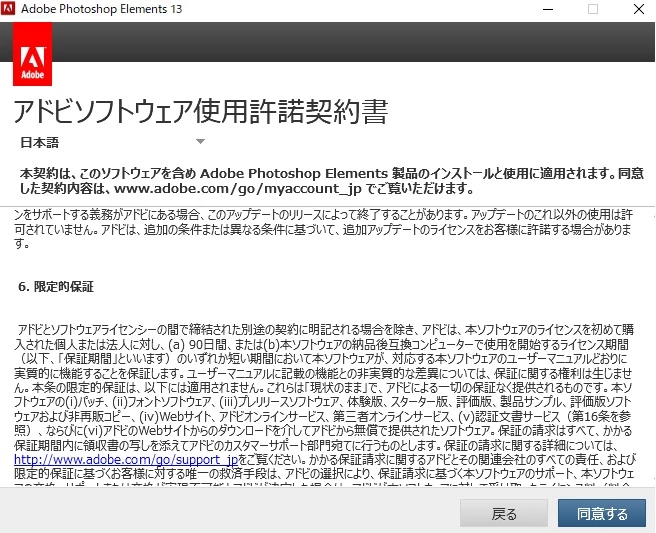Click the Adobe logo in header
Screen dimensions: 656x533
(x=33, y=54)
